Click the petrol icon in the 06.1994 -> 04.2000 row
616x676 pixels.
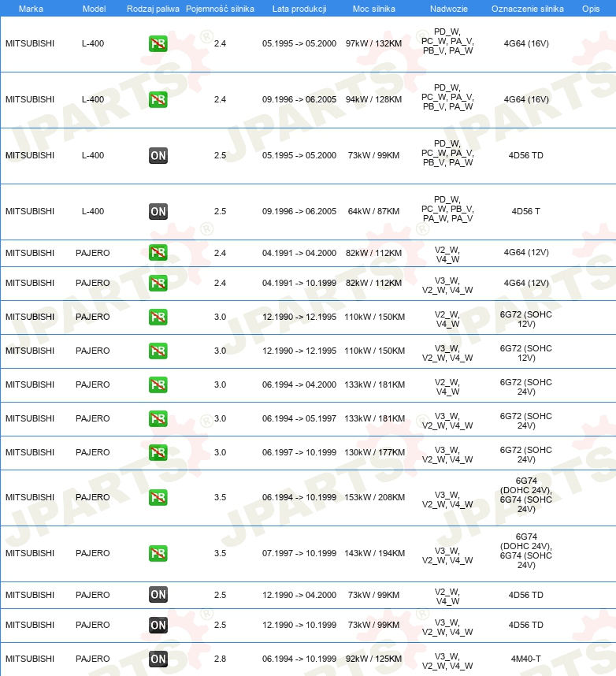click(158, 384)
